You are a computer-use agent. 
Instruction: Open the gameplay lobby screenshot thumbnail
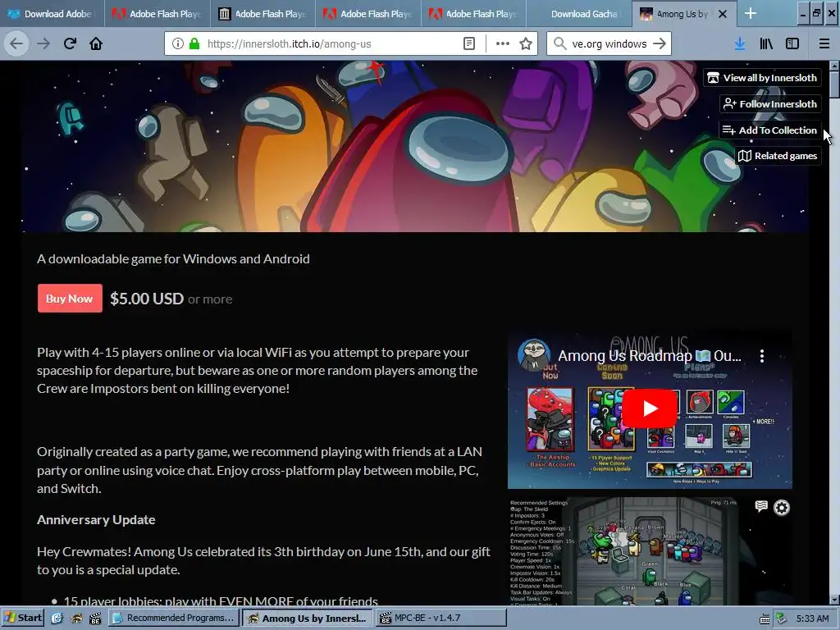[650, 550]
